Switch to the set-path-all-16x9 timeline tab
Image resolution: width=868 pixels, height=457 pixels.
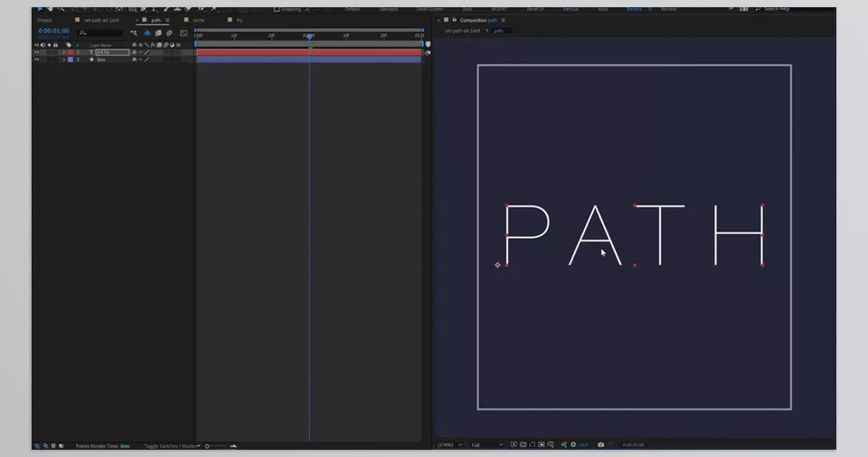101,20
